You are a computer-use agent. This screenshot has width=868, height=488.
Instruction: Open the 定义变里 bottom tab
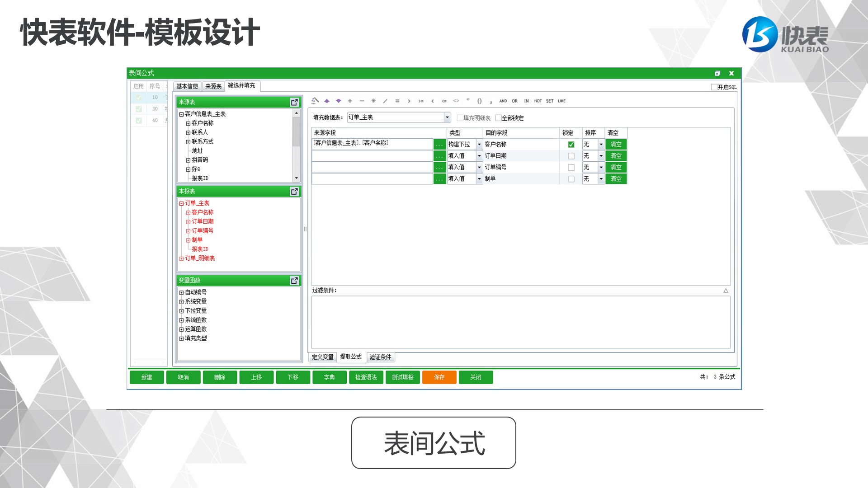click(x=323, y=357)
